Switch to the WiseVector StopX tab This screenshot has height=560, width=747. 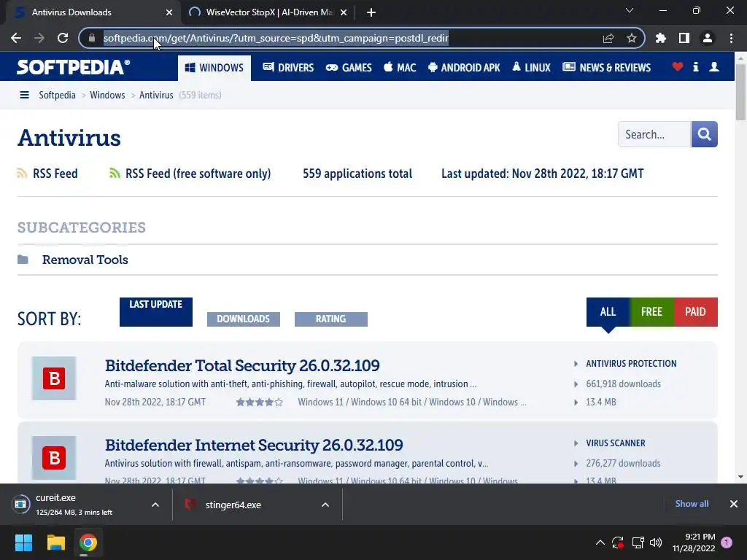[x=269, y=12]
